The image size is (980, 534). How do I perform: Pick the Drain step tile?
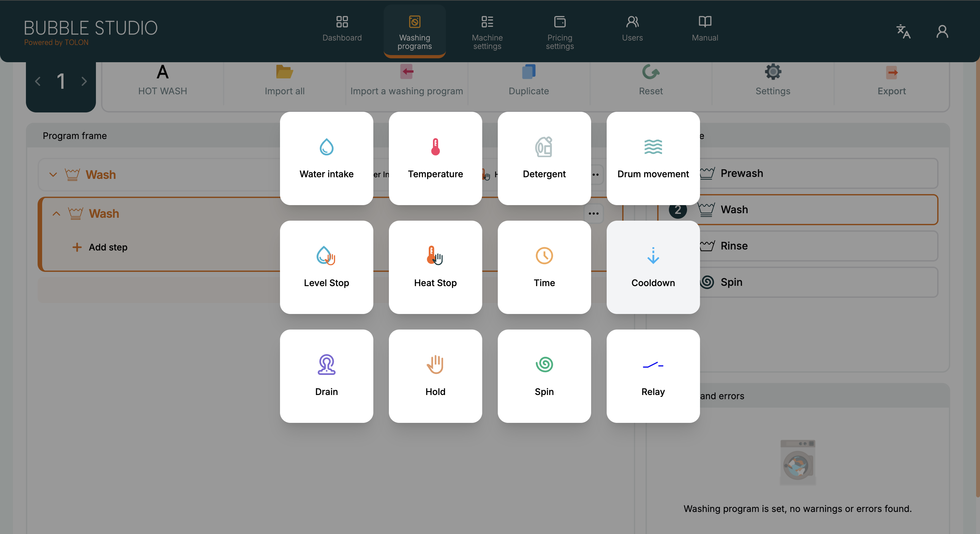(326, 376)
